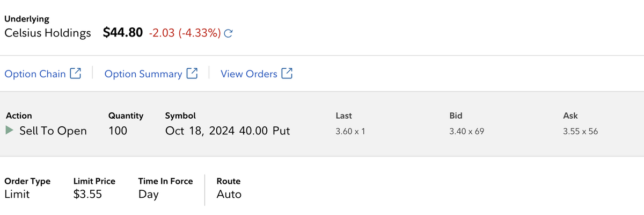Click the Last price 3.60 x 1
644x215 pixels.
click(x=350, y=131)
